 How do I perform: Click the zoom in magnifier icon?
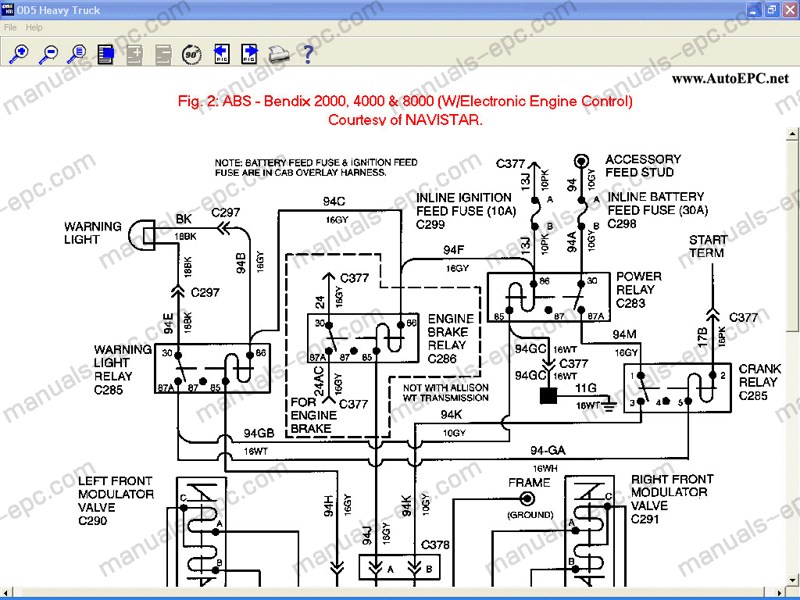coord(19,54)
